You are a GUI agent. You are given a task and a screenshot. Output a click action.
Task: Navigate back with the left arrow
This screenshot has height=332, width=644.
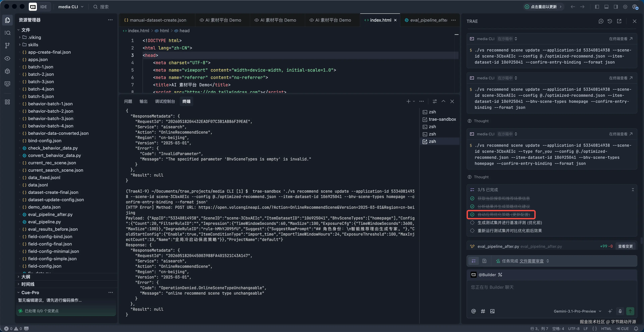(x=573, y=7)
